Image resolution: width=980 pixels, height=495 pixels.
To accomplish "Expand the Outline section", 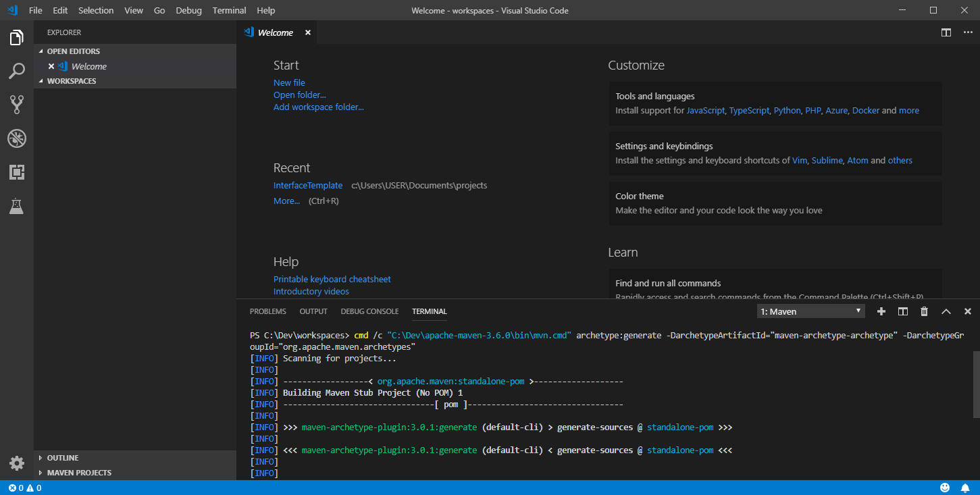I will click(x=135, y=458).
